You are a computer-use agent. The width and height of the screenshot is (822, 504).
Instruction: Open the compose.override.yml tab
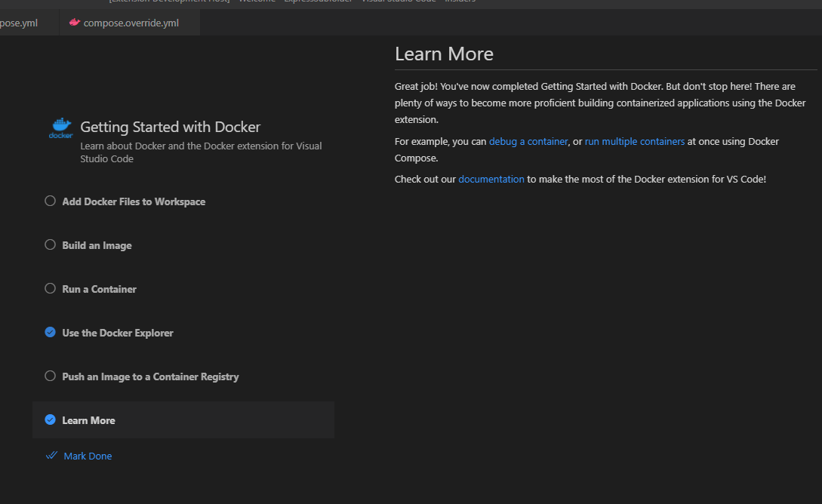click(x=130, y=23)
